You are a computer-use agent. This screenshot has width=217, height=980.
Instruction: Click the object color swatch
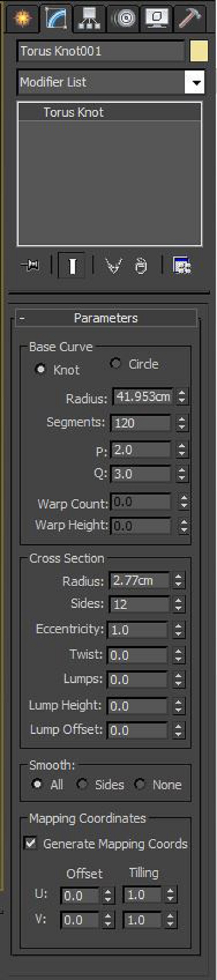coord(199,51)
